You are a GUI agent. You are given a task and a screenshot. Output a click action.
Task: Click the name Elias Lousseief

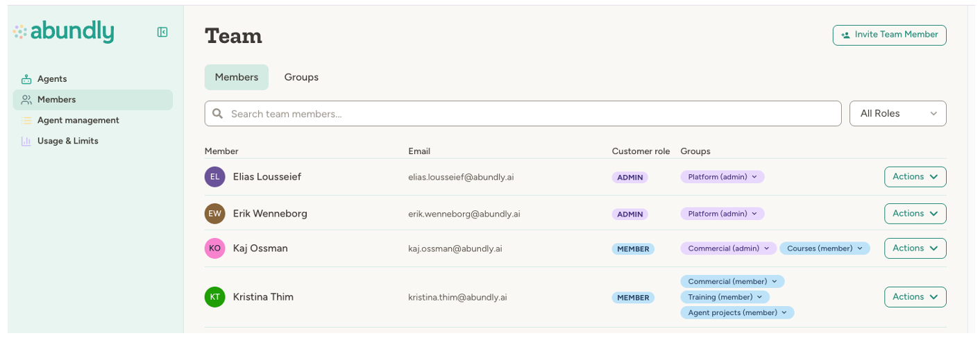click(x=267, y=176)
